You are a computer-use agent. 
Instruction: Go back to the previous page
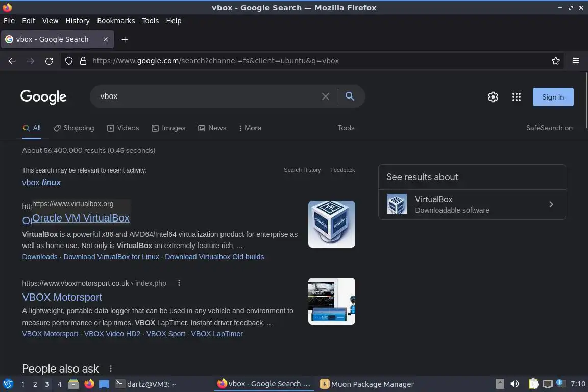coord(12,61)
